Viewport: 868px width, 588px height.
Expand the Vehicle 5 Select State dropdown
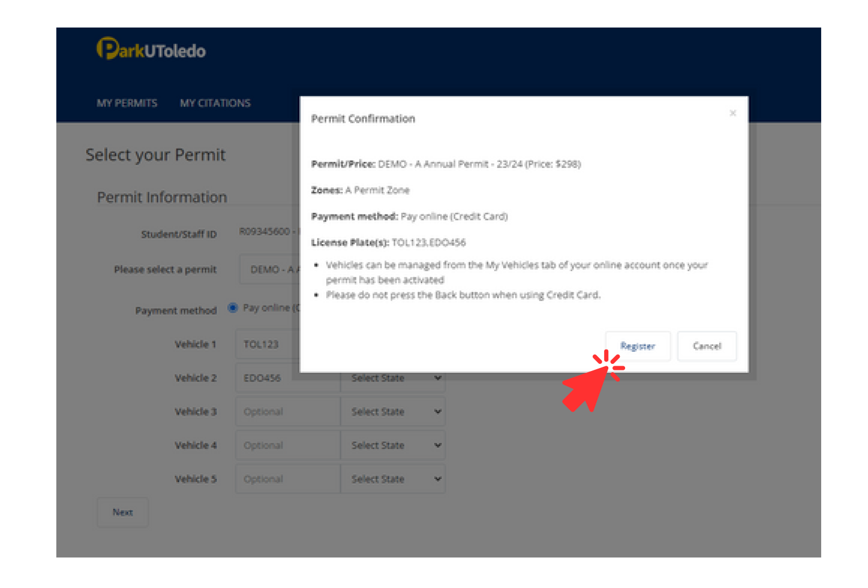coord(394,479)
